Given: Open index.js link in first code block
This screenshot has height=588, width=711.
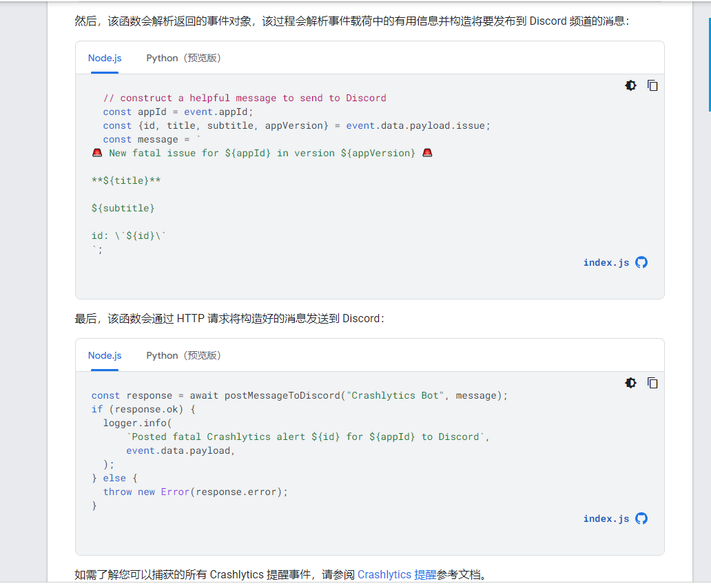Looking at the screenshot, I should pyautogui.click(x=606, y=263).
